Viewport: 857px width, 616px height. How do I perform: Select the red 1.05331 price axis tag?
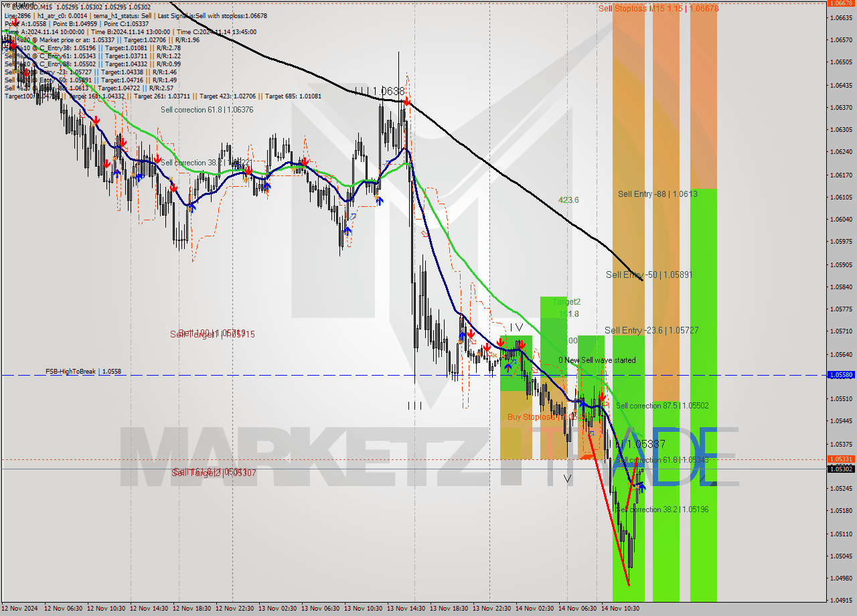pyautogui.click(x=841, y=459)
